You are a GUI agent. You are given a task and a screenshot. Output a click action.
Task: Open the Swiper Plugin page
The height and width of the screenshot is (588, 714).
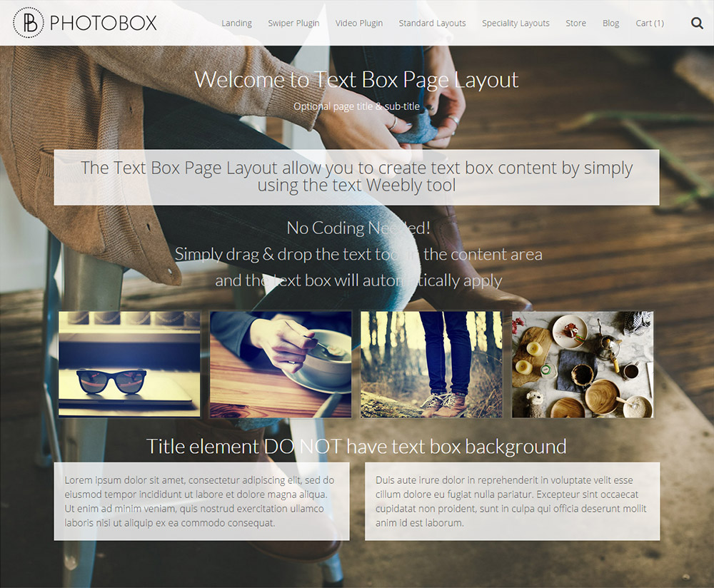[x=293, y=24]
